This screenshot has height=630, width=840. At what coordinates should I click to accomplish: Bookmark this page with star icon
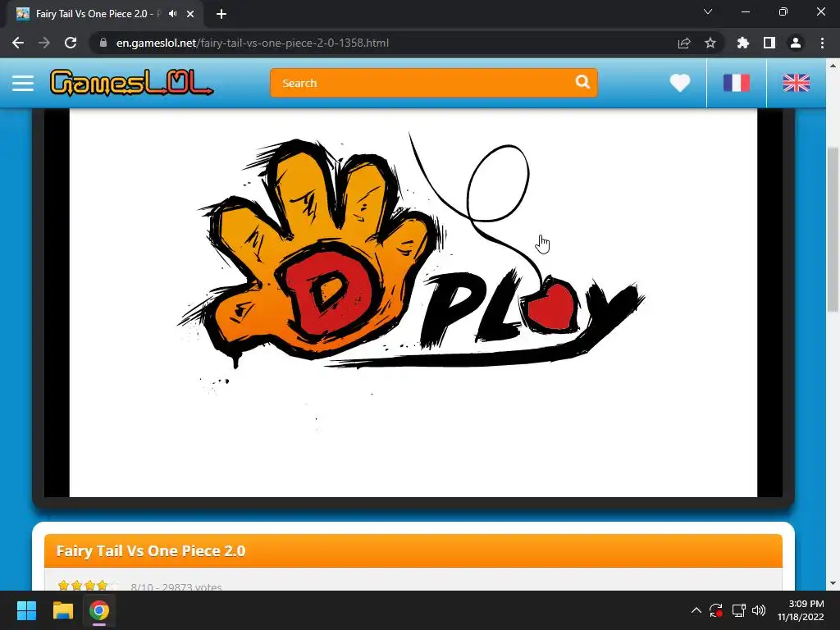(710, 43)
